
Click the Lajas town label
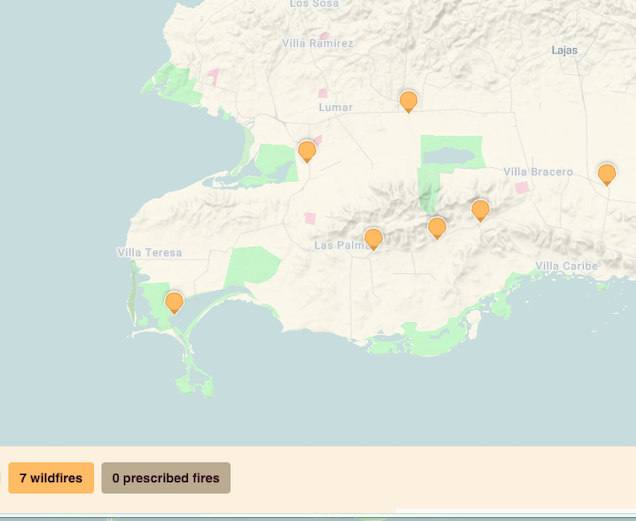click(564, 50)
